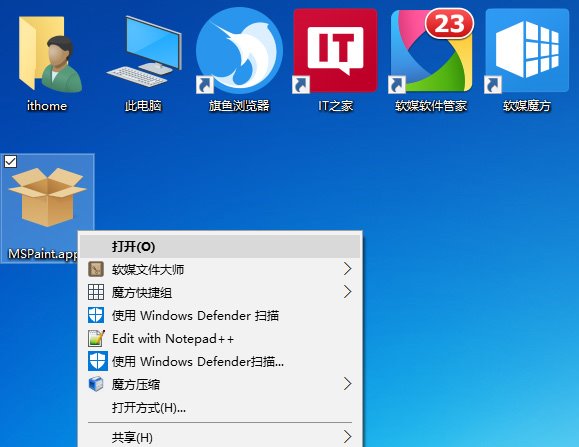Select the MSPaint.appx cardboard box icon

(x=47, y=197)
